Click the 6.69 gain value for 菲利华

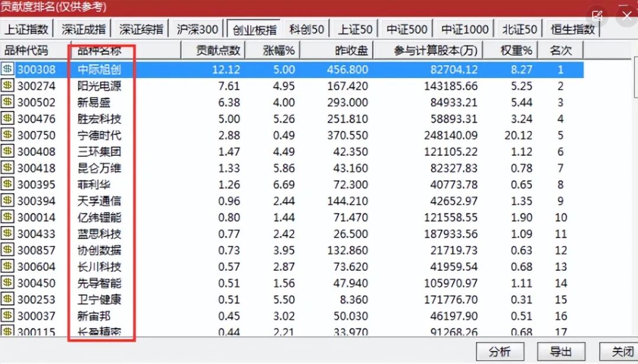(284, 185)
